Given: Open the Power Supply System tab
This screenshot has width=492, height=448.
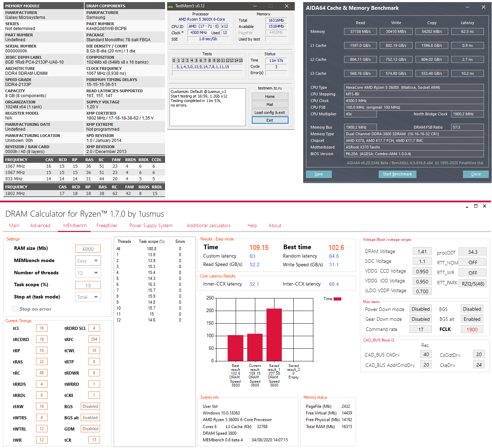Looking at the screenshot, I should [151, 225].
